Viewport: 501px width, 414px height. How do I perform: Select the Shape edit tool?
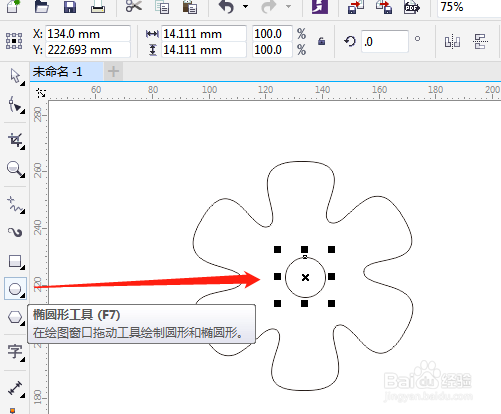pos(15,105)
